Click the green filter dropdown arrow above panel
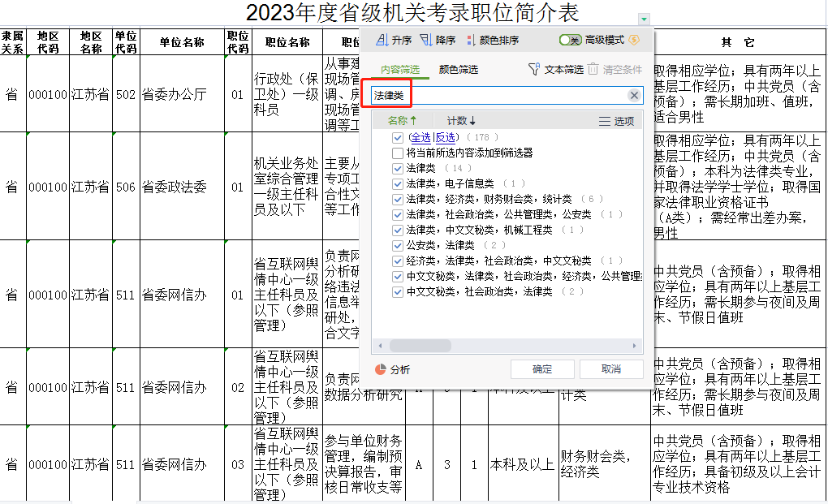Image resolution: width=828 pixels, height=504 pixels. tap(644, 19)
